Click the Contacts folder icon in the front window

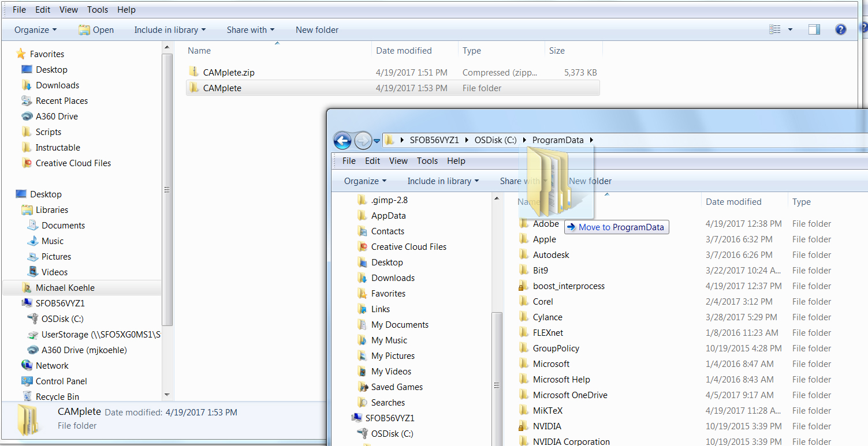[362, 231]
